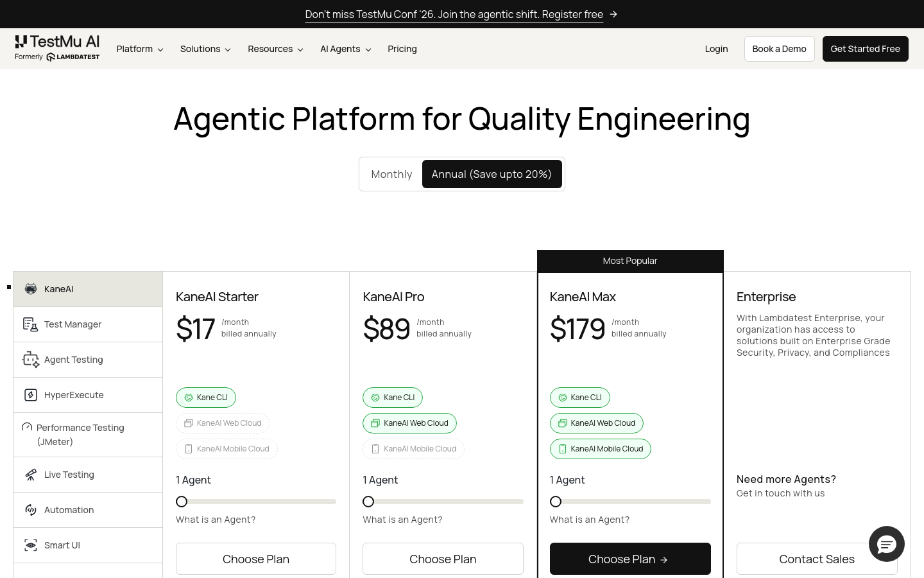Click the Kane CLI icon in KaneAI Max

coord(563,398)
